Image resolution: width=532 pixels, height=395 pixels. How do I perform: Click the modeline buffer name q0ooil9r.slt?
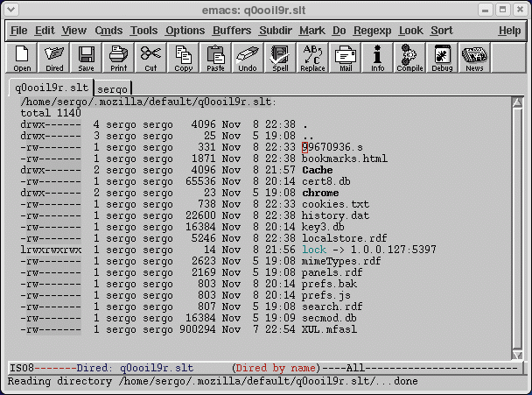[157, 368]
